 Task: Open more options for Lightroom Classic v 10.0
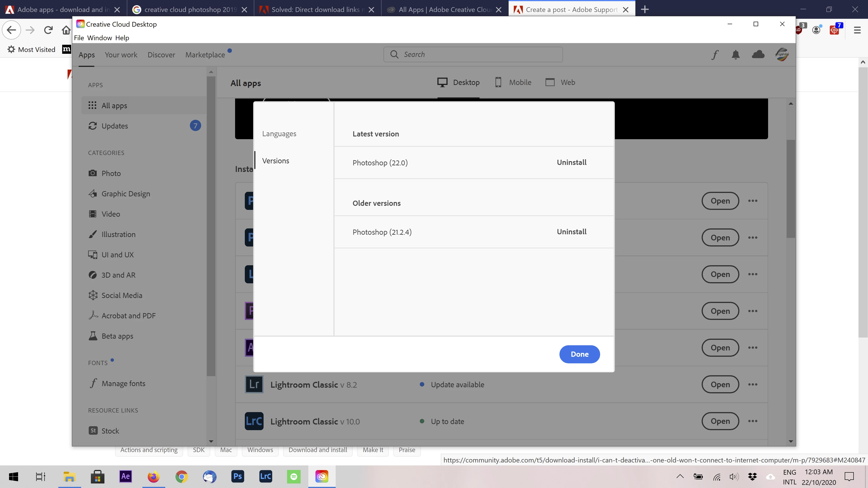pyautogui.click(x=752, y=421)
